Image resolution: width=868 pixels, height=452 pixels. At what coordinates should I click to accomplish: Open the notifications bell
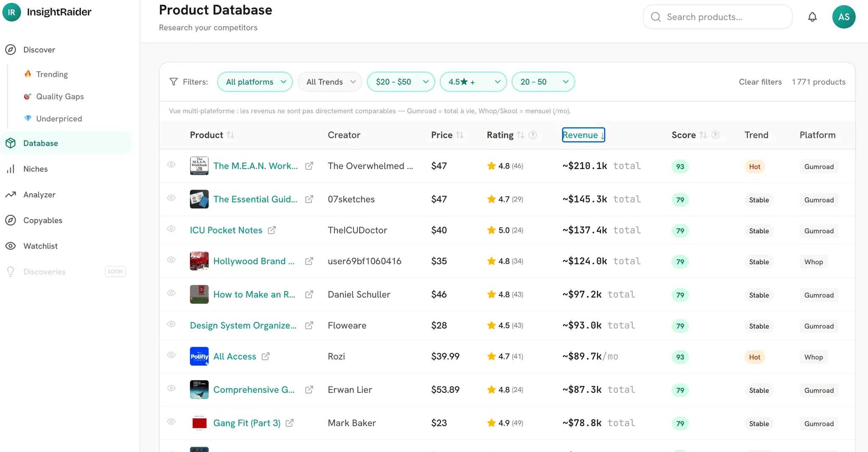(812, 17)
